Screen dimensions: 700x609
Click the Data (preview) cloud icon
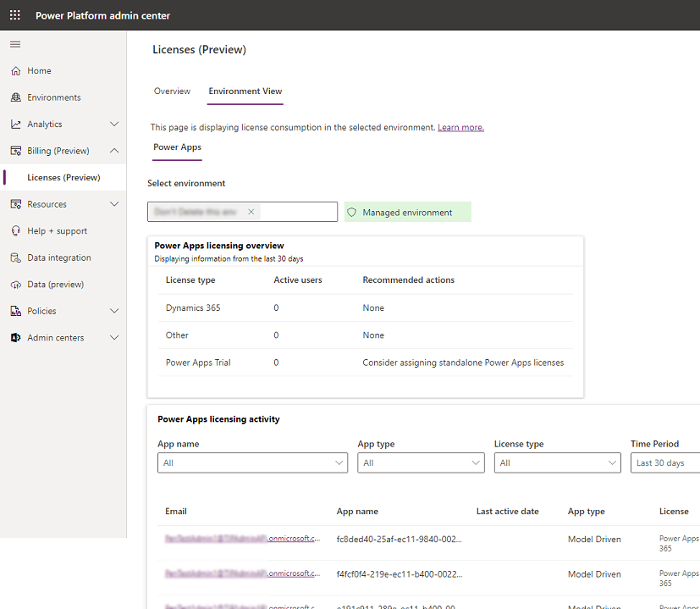point(15,285)
